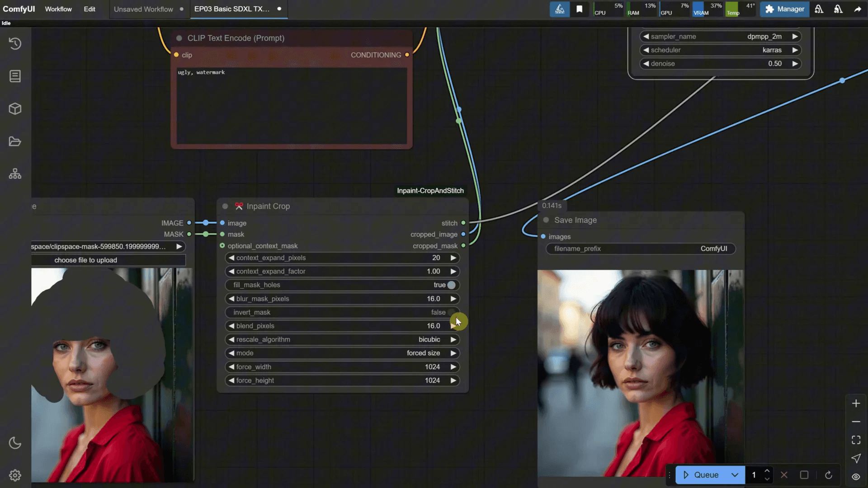The width and height of the screenshot is (868, 488).
Task: Click the first translate icon next to Manager
Action: click(x=819, y=9)
